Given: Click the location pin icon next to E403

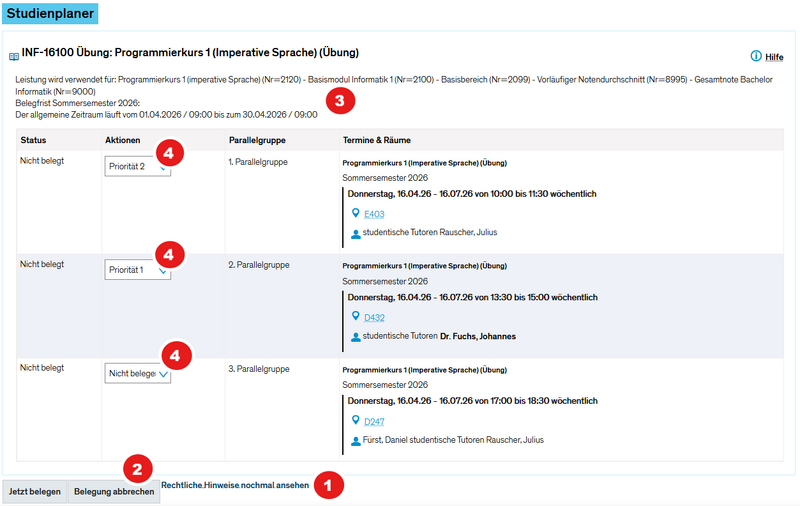Looking at the screenshot, I should pos(356,213).
